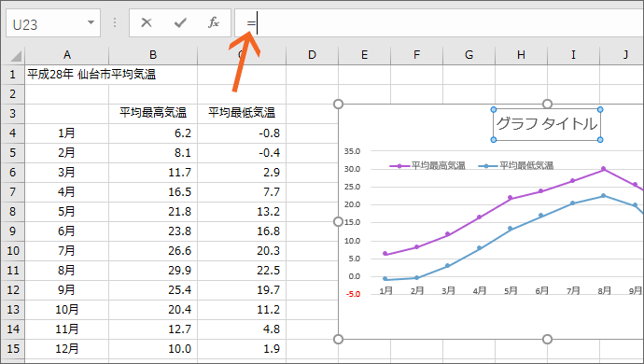Click cell value 6.2
This screenshot has width=644, height=364.
tap(153, 133)
